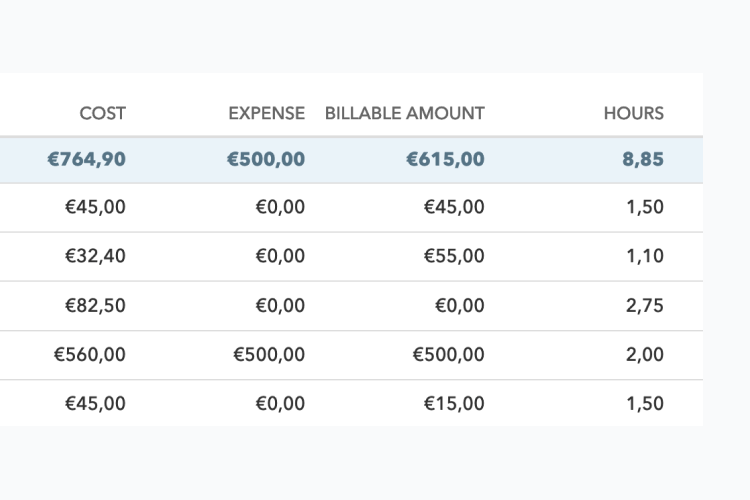Screen dimensions: 750x500
Task: Select the 2,00 hours cell
Action: 645,354
